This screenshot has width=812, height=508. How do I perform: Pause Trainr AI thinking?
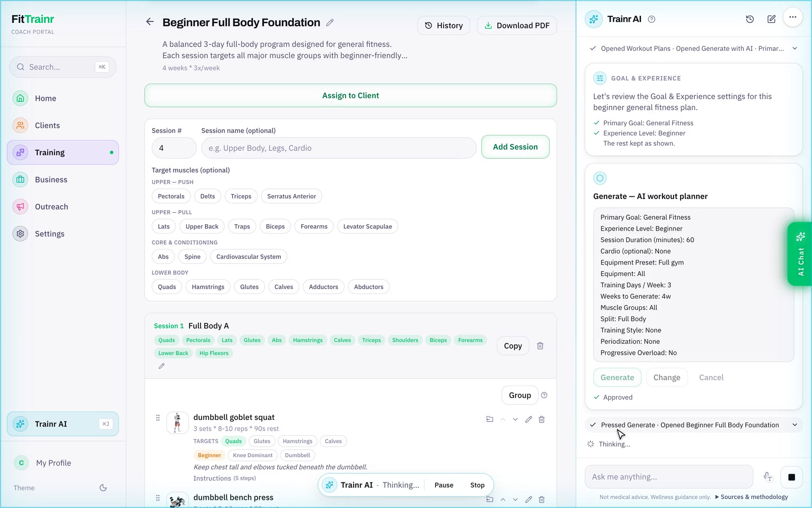444,485
